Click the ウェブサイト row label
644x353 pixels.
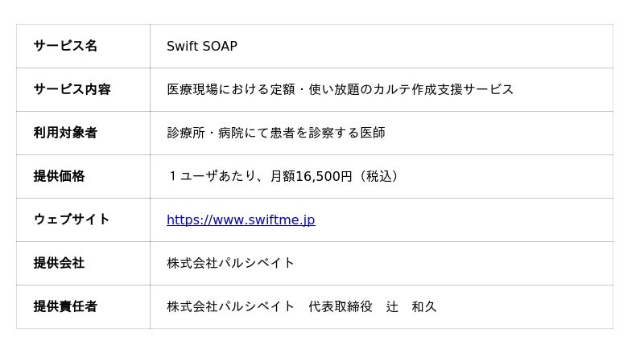tap(72, 220)
